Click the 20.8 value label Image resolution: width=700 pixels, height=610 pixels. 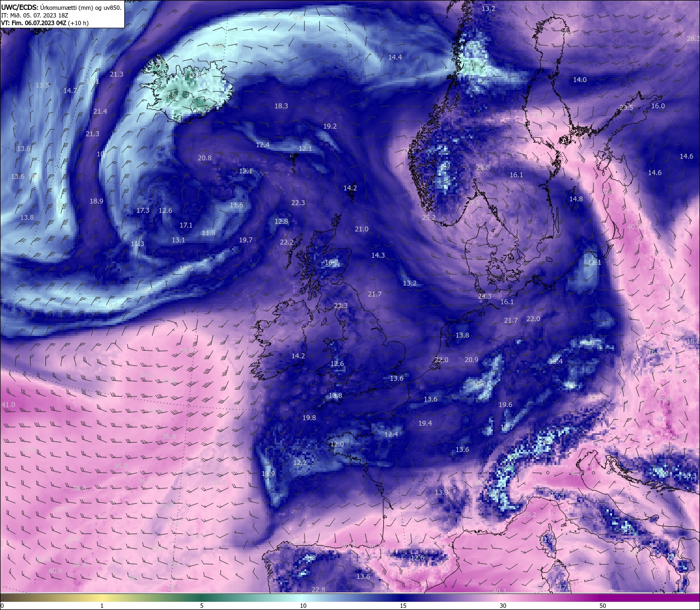(x=205, y=158)
